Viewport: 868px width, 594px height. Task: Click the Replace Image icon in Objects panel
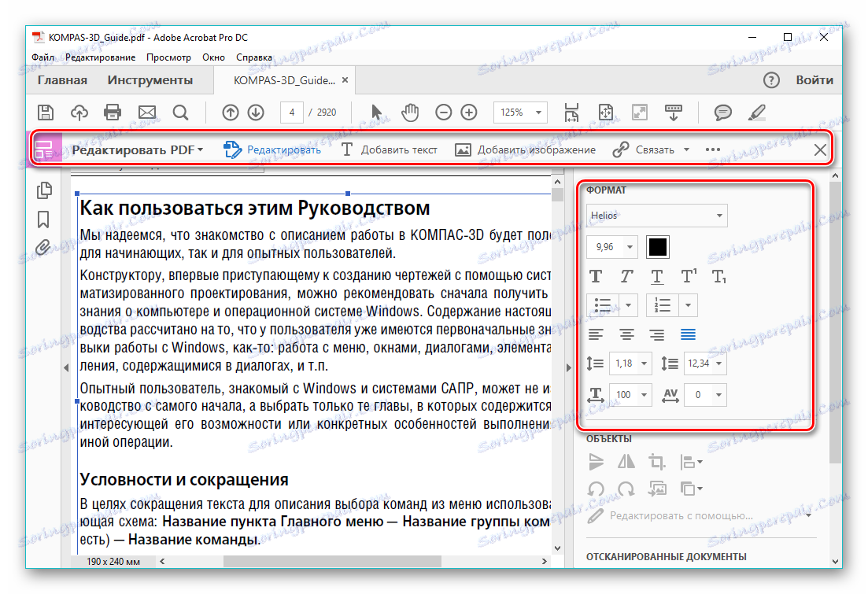(x=657, y=489)
